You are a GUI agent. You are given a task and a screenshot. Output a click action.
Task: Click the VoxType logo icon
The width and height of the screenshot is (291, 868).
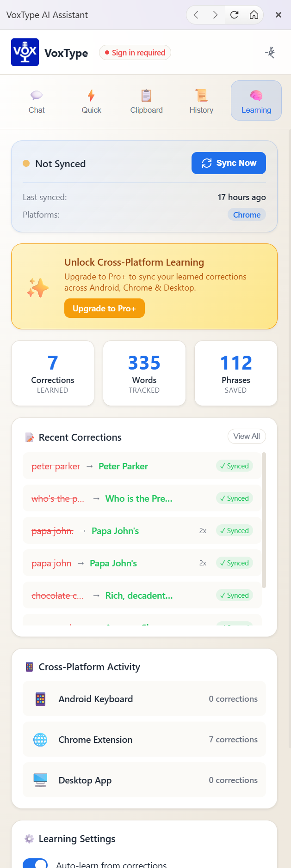(25, 52)
